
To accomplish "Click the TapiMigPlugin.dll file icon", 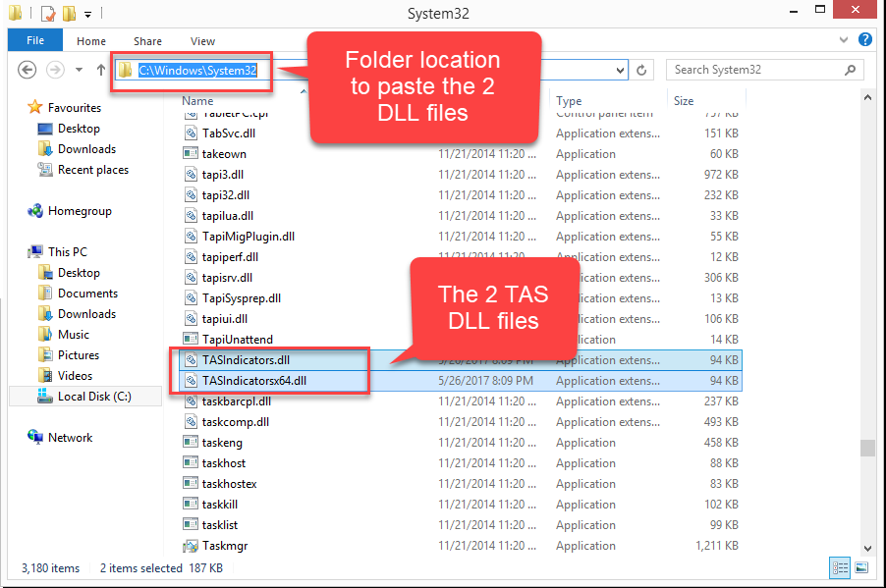I will [191, 237].
